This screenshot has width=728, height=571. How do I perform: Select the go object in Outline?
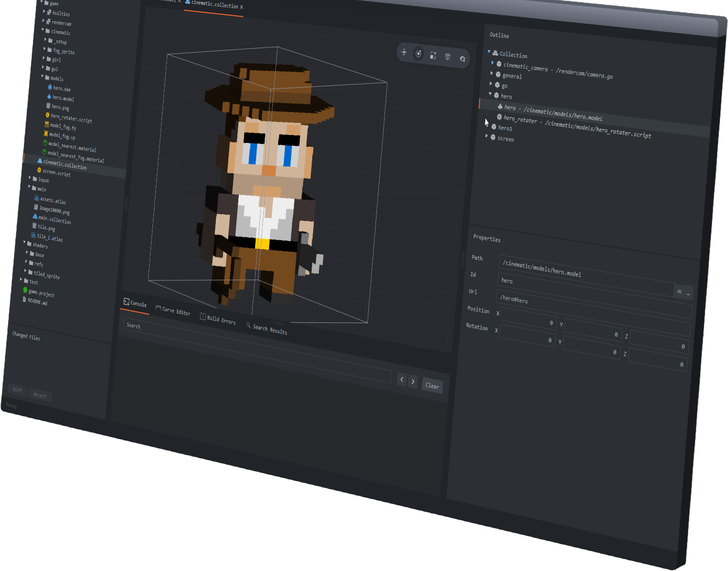tap(504, 86)
